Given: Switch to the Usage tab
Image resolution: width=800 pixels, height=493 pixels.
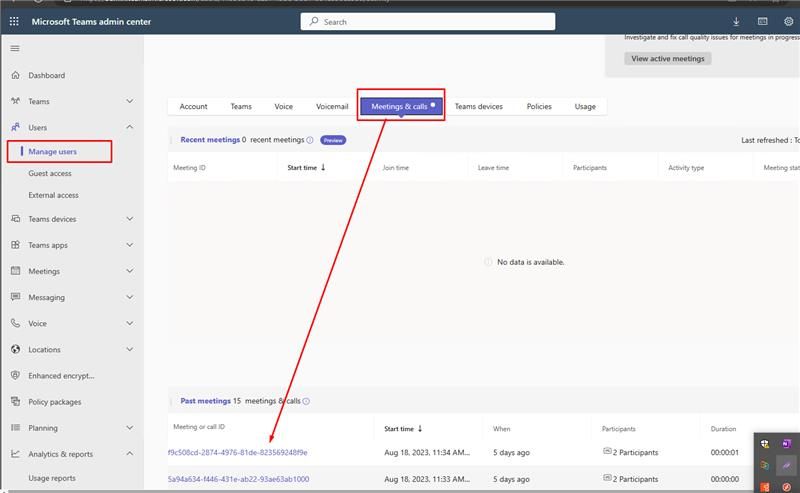Looking at the screenshot, I should [x=585, y=106].
